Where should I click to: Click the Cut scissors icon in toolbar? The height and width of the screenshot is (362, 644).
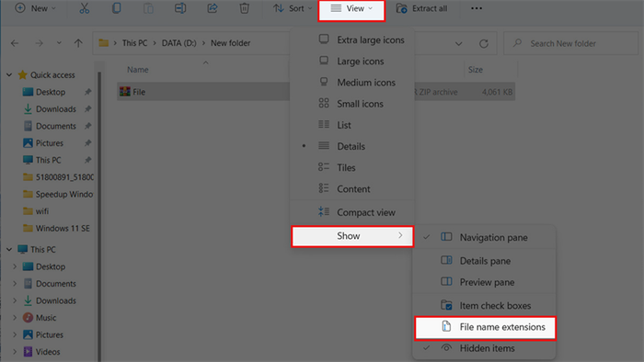tap(85, 8)
